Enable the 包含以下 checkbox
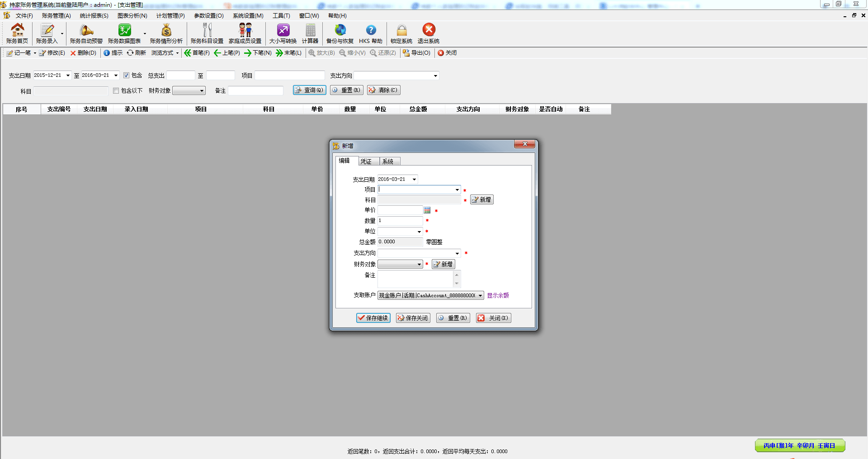 [116, 91]
